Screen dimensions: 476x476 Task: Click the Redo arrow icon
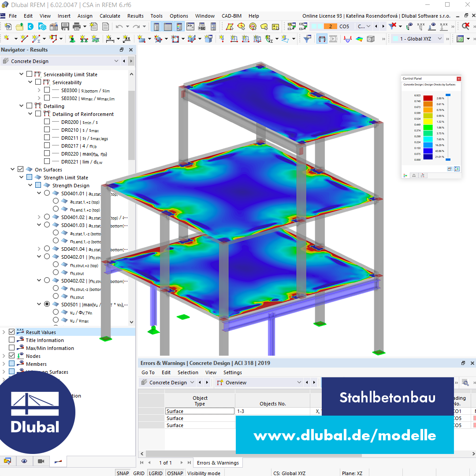(136, 27)
